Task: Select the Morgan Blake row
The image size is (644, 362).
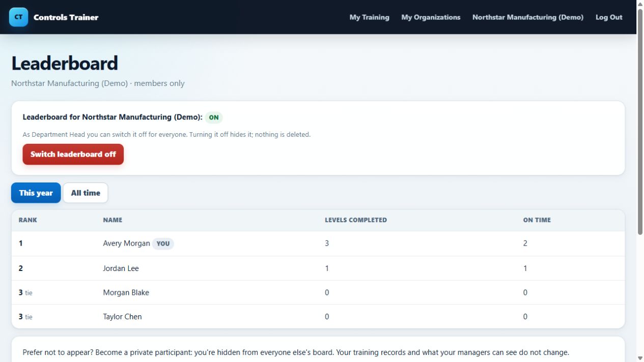Action: 318,292
